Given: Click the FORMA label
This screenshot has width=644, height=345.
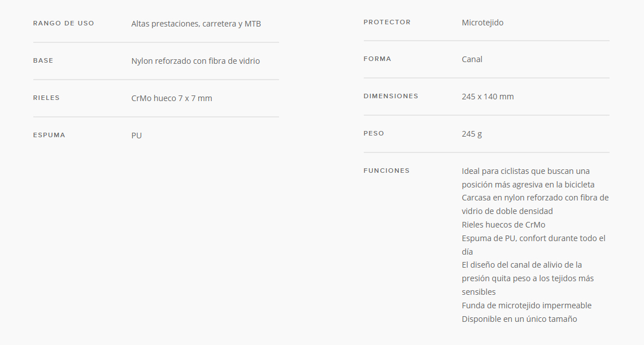Looking at the screenshot, I should [x=377, y=59].
